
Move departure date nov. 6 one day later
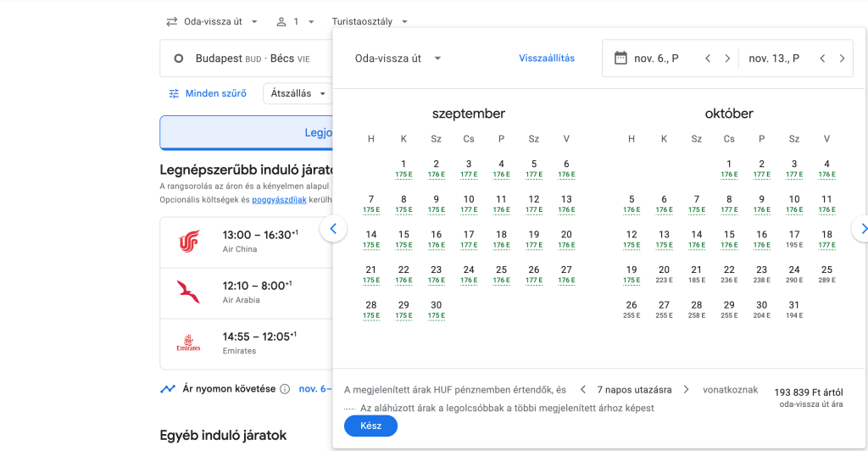click(727, 58)
